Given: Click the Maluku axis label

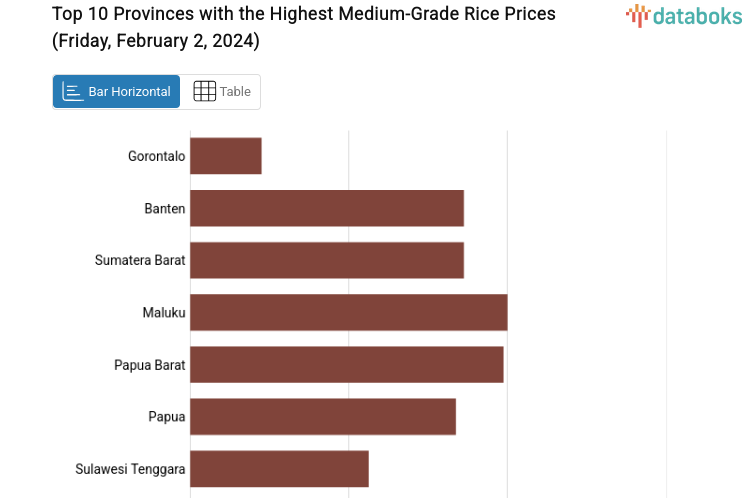Looking at the screenshot, I should point(164,313).
